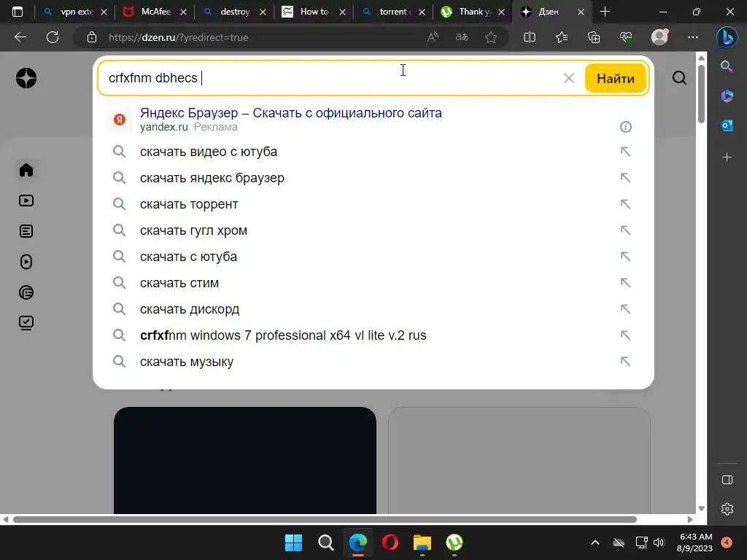
Task: Insert скачать музыку via its arrow icon
Action: pyautogui.click(x=625, y=362)
